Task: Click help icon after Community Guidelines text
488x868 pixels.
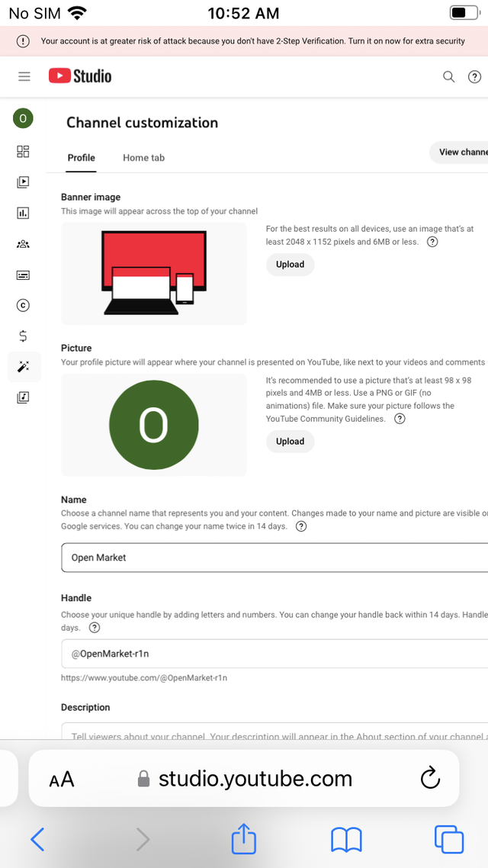Action: pos(400,419)
